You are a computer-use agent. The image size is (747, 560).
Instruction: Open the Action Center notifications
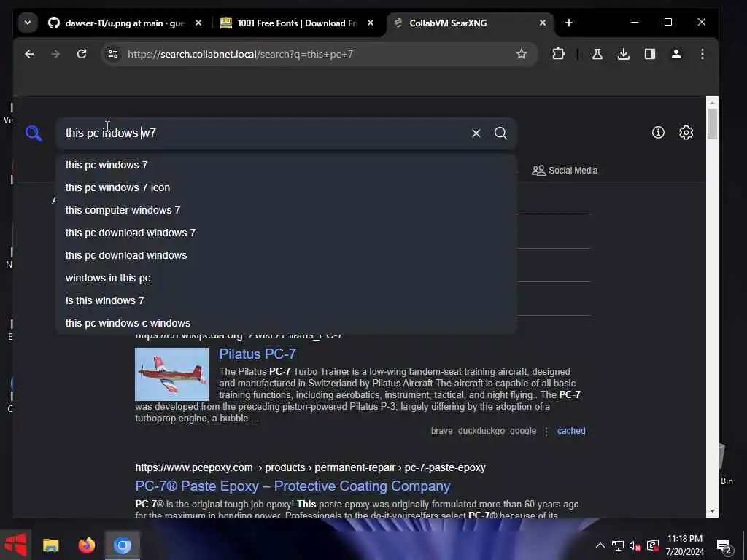pos(724,546)
